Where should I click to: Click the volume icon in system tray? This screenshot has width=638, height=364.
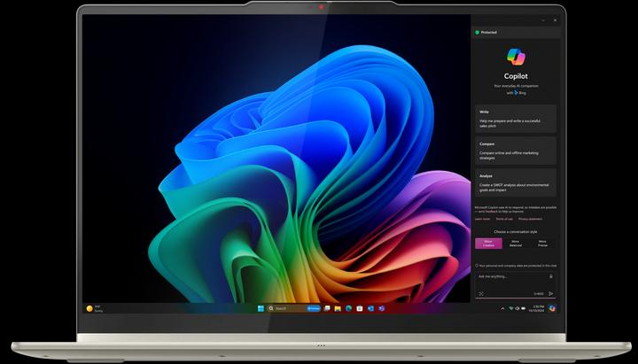click(x=517, y=308)
